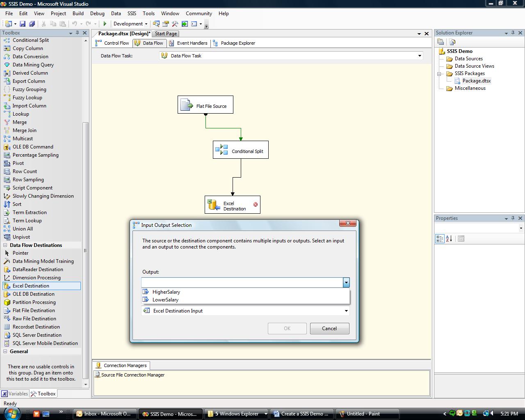This screenshot has width=525, height=420.
Task: Open Package.dtsx in Solution Explorer
Action: [x=476, y=81]
